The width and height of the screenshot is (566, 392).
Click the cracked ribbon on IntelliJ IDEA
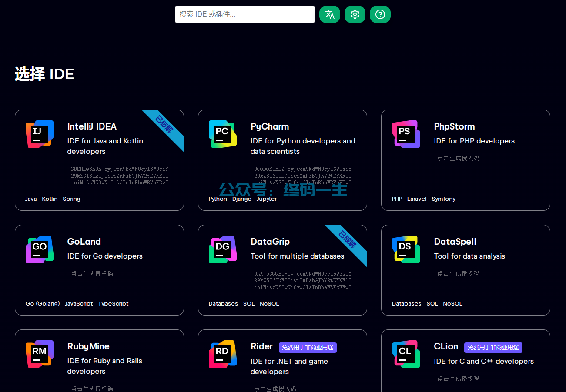pyautogui.click(x=164, y=126)
